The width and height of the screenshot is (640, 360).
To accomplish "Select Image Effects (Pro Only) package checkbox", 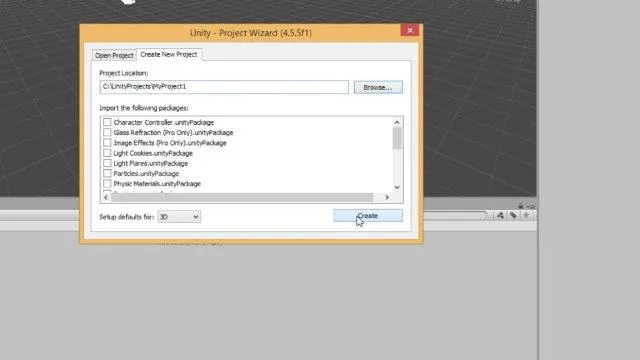I will [x=107, y=142].
